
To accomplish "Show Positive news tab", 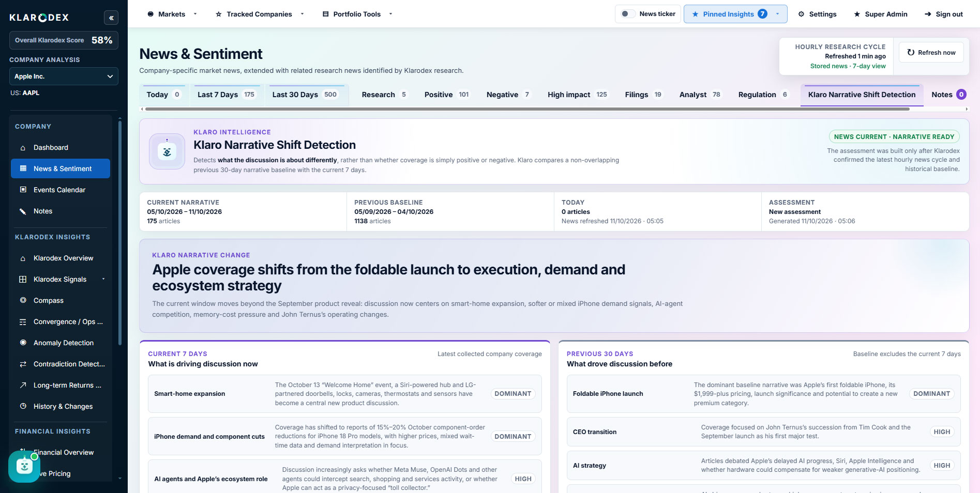I will pyautogui.click(x=447, y=95).
